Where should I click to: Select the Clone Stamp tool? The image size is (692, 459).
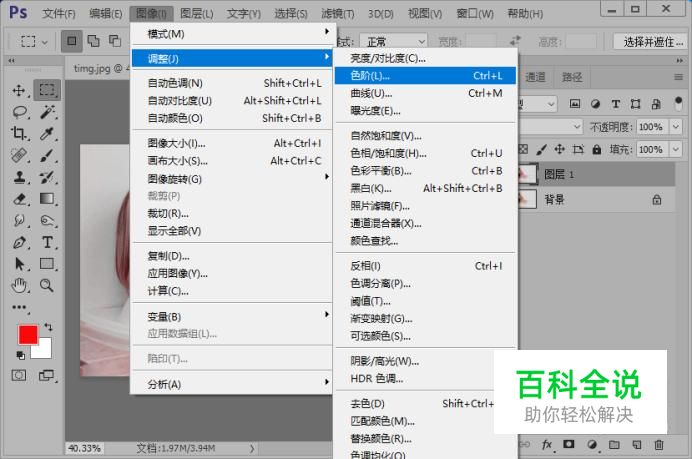click(x=19, y=177)
